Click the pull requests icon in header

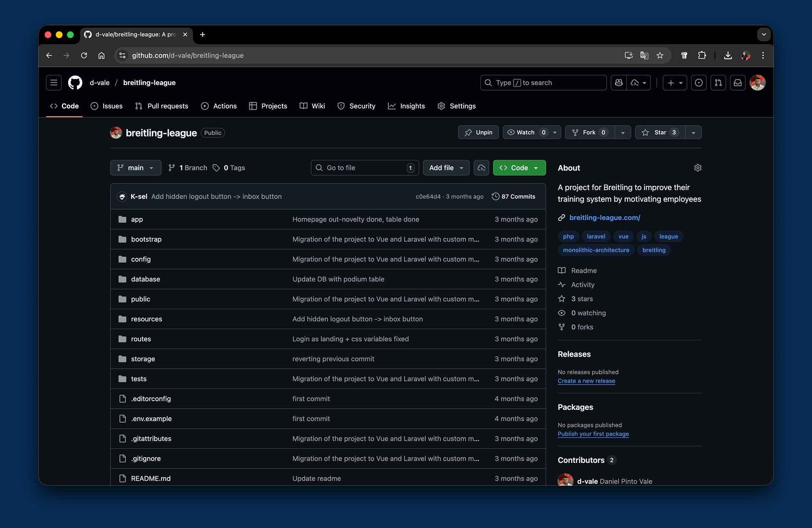718,83
